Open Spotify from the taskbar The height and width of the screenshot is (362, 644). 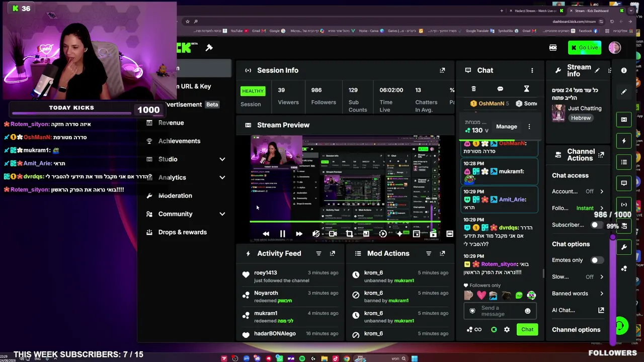pyautogui.click(x=302, y=358)
